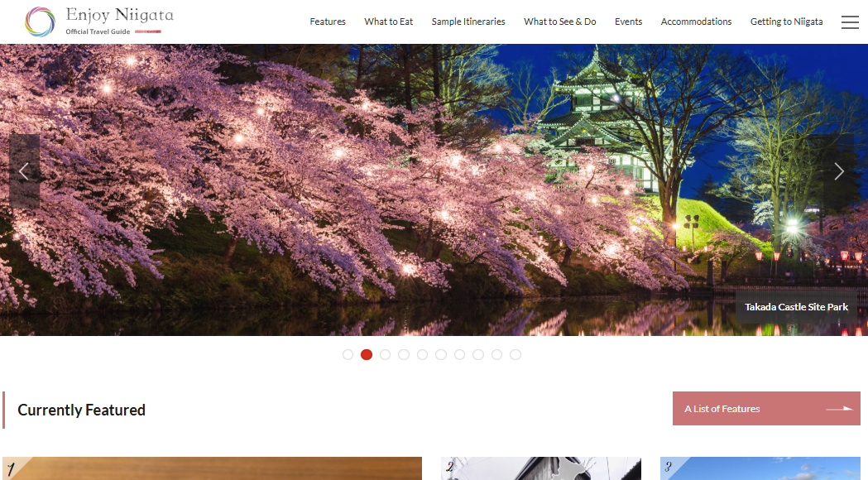Open featured item number 2 thumbnail
The height and width of the screenshot is (480, 868).
coord(540,468)
